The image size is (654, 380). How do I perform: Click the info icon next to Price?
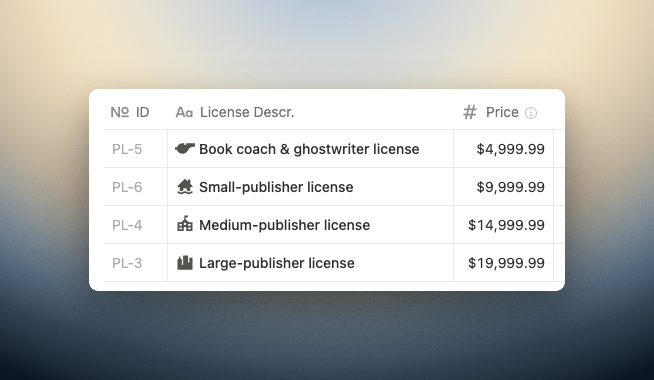pyautogui.click(x=531, y=113)
